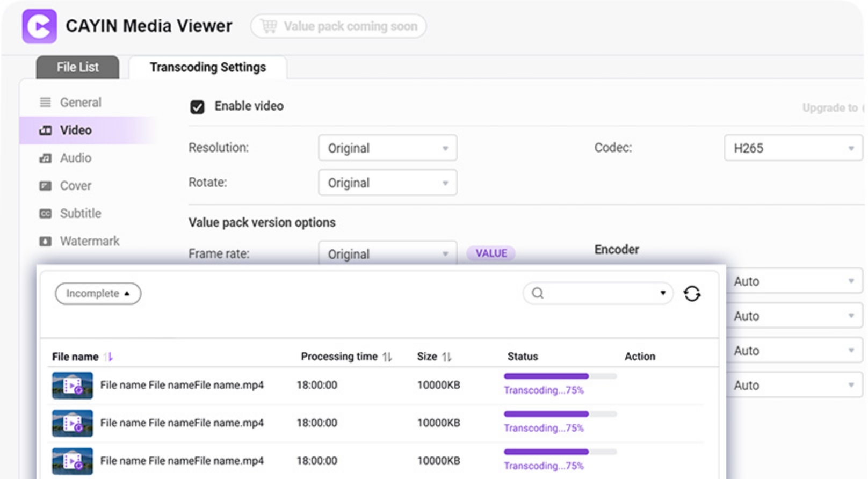
Task: Click the CAYIN Media Viewer logo icon
Action: (39, 26)
